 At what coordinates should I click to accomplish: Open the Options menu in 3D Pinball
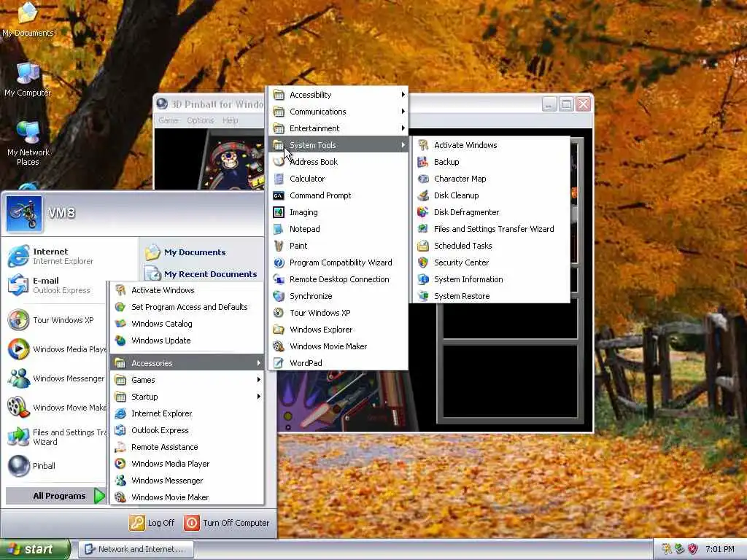200,120
